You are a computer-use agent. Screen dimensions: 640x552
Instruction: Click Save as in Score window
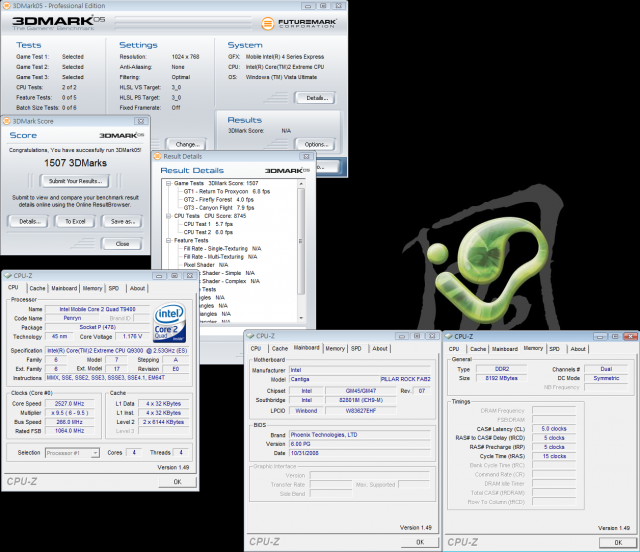click(x=122, y=221)
